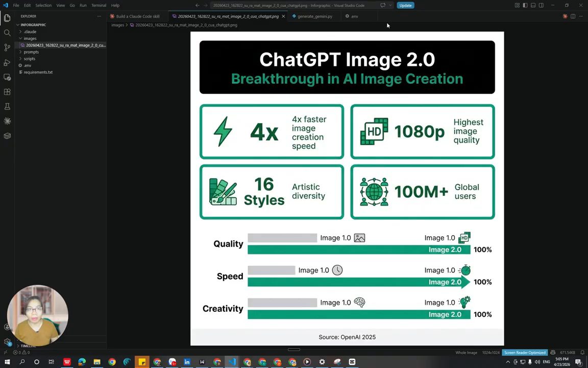The image size is (588, 368).
Task: Open the View menu
Action: point(61,5)
